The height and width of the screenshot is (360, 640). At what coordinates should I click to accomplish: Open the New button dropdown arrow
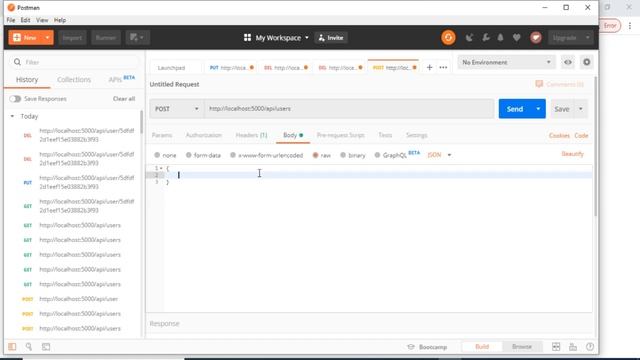47,38
